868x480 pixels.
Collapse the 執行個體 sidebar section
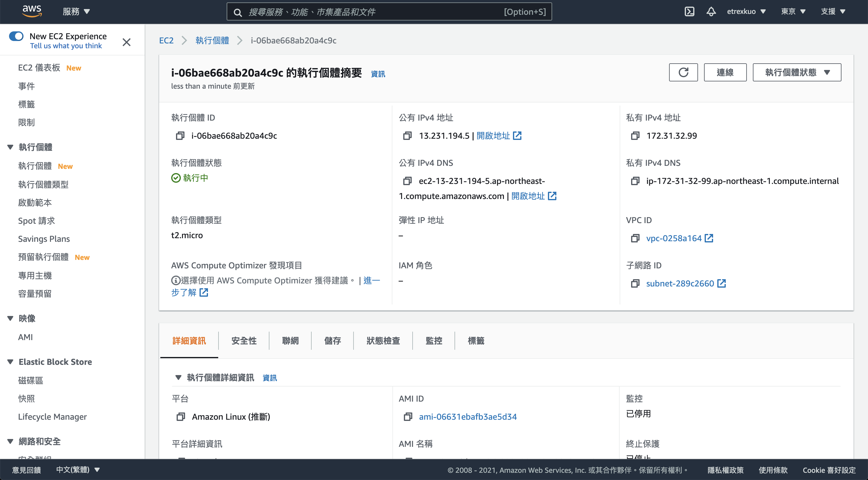10,147
